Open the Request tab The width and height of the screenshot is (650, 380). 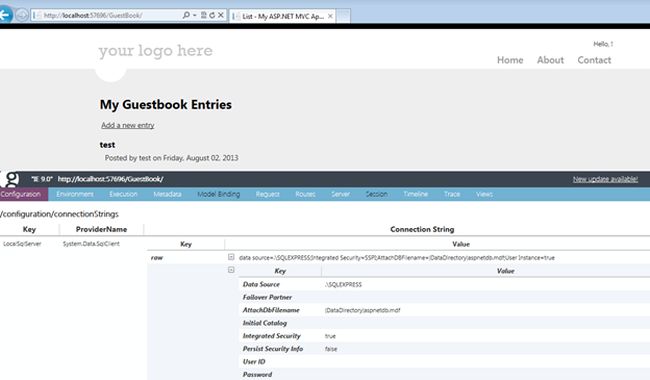pos(267,194)
